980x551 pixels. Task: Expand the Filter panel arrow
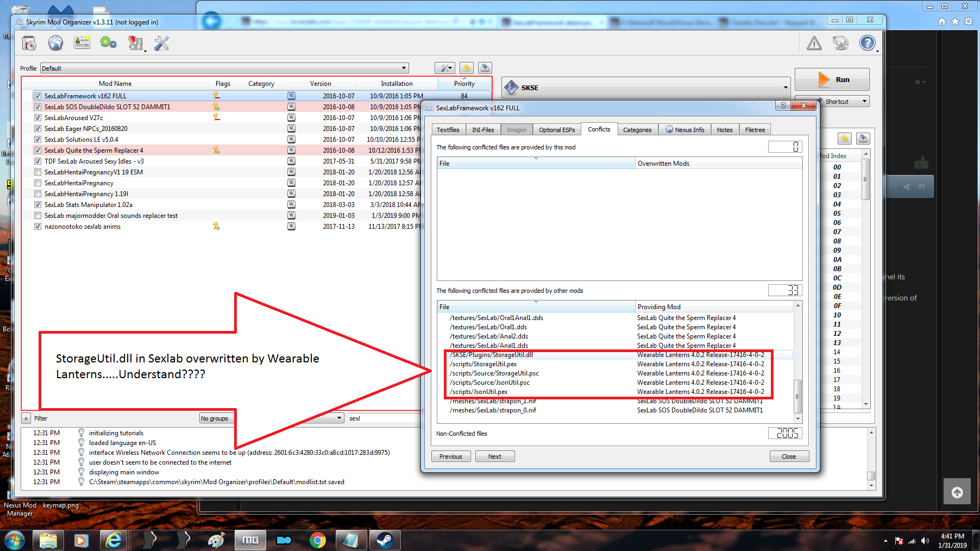pyautogui.click(x=26, y=418)
